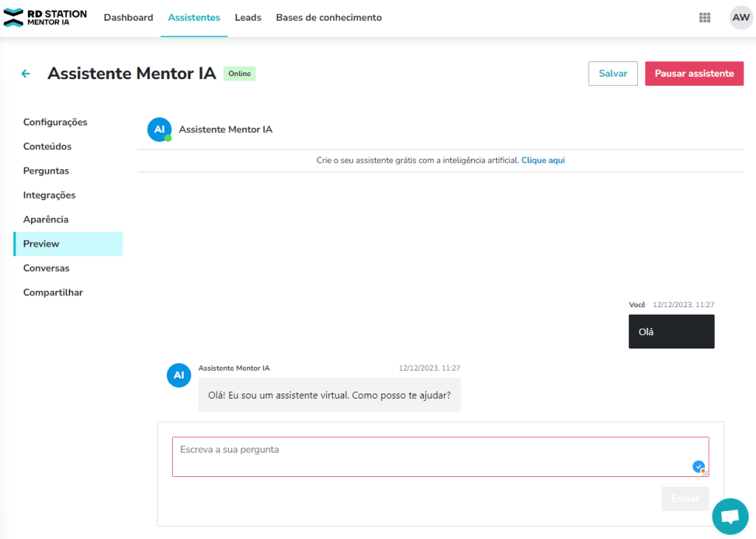Open the apps grid launcher icon

click(704, 18)
